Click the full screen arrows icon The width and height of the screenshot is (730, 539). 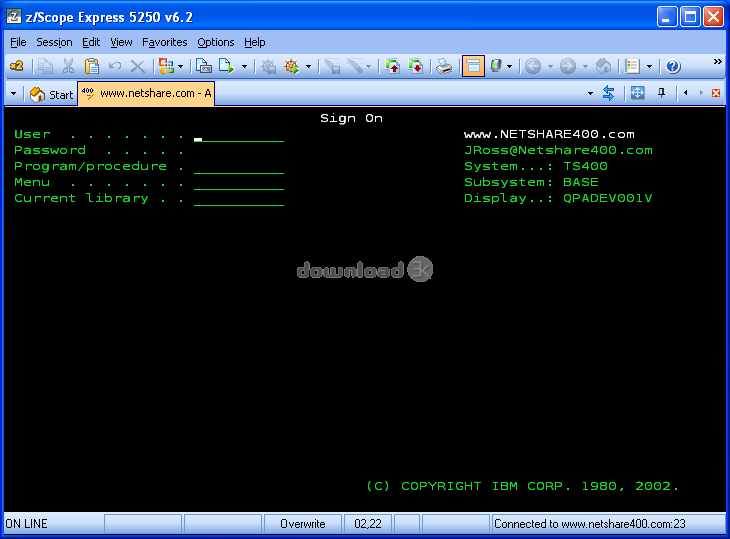click(x=637, y=93)
